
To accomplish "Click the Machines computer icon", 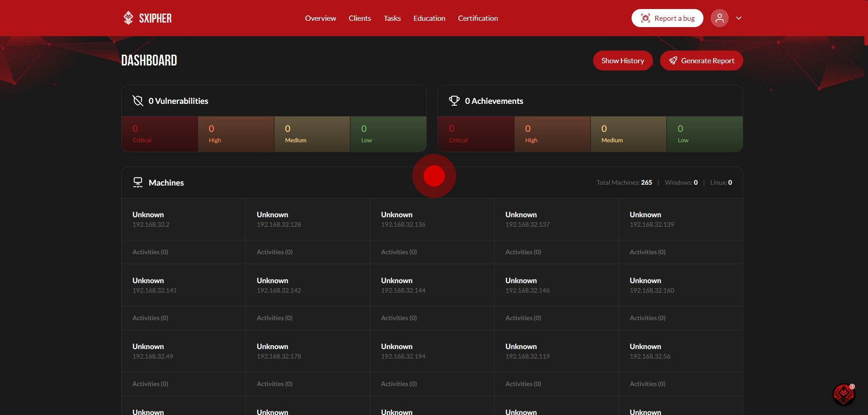I will pyautogui.click(x=138, y=182).
